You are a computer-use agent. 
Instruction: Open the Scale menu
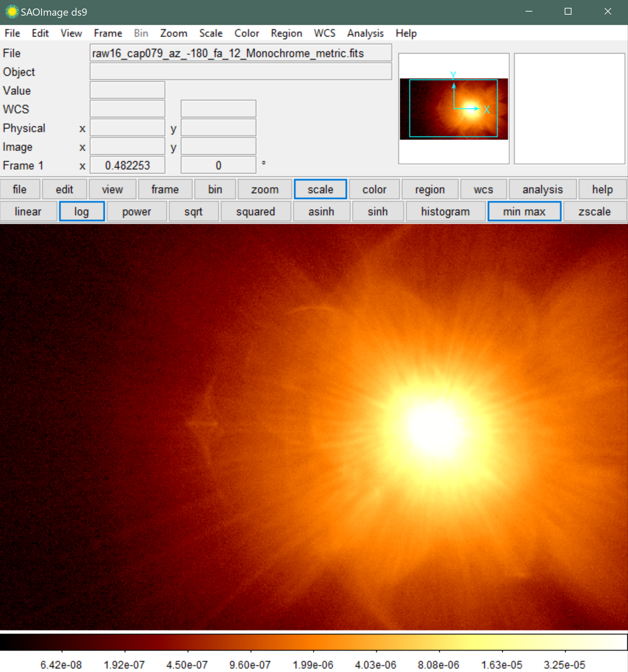(211, 33)
